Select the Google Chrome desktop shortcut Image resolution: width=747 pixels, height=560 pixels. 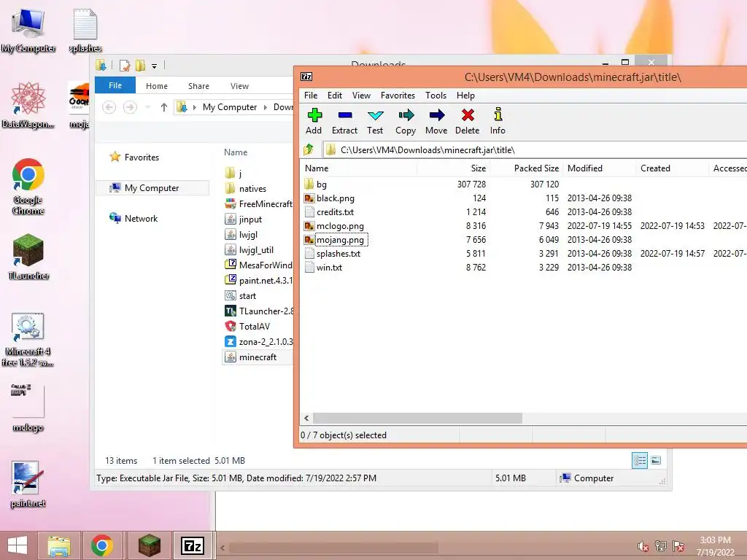[x=28, y=187]
